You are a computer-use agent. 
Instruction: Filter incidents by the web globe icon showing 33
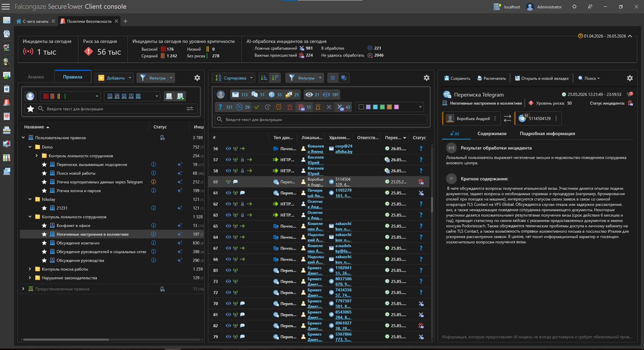click(x=275, y=95)
